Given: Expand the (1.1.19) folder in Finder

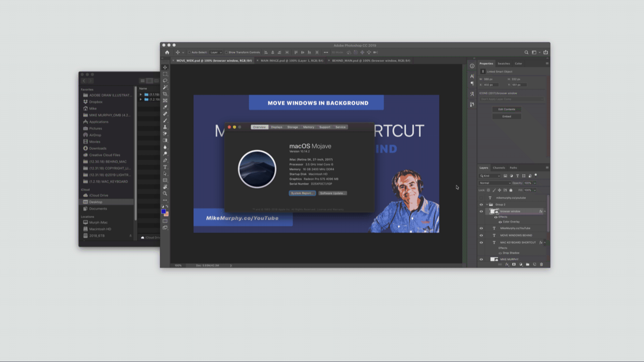Looking at the screenshot, I should [x=141, y=95].
